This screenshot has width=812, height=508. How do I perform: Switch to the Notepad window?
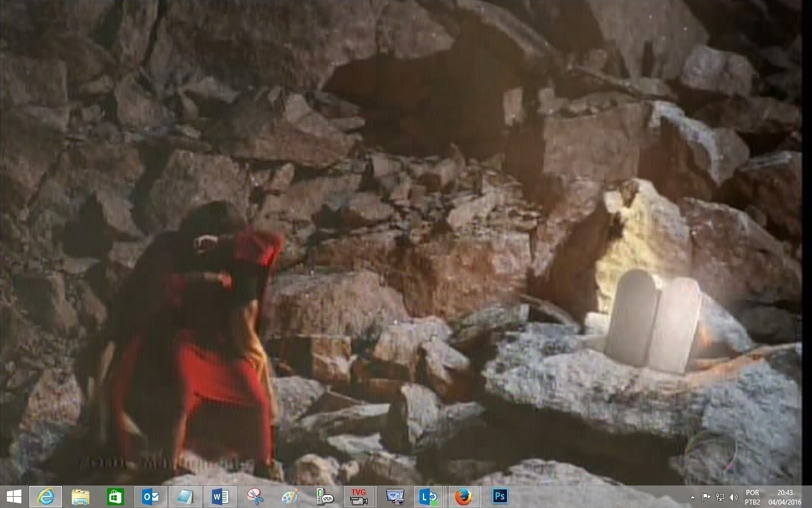(x=185, y=497)
